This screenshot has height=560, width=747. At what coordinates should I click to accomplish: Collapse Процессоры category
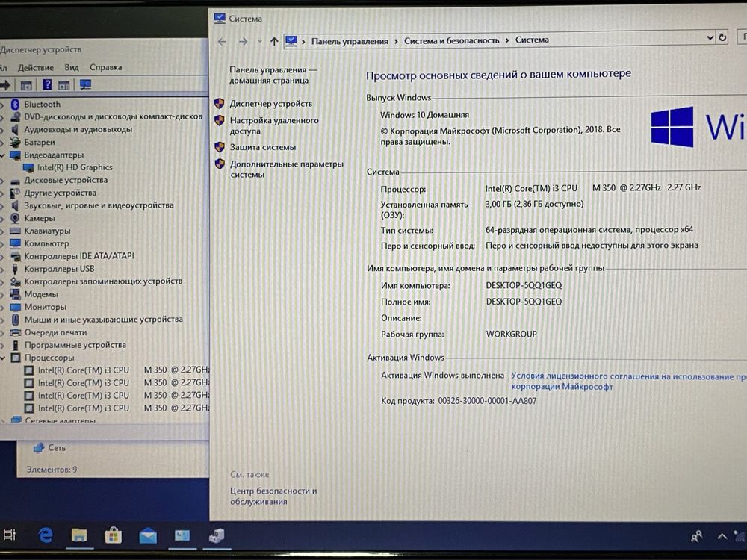coord(2,358)
